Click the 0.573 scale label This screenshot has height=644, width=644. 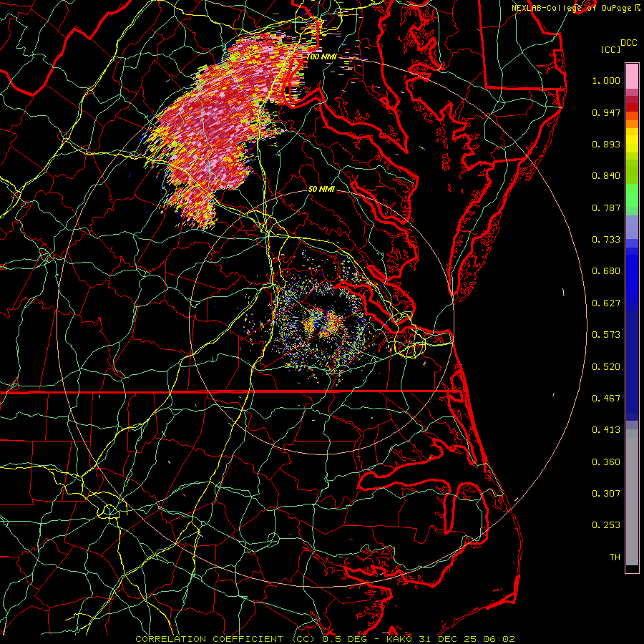click(x=606, y=335)
